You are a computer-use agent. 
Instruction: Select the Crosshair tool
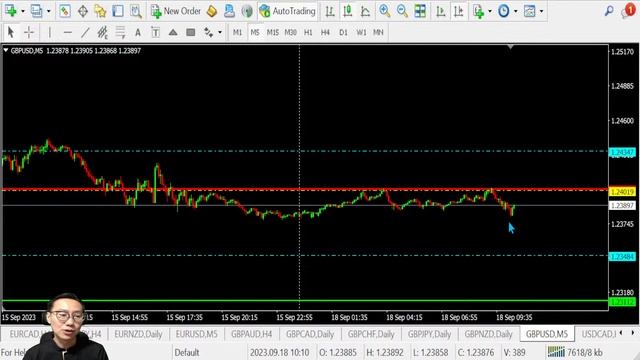click(x=29, y=32)
